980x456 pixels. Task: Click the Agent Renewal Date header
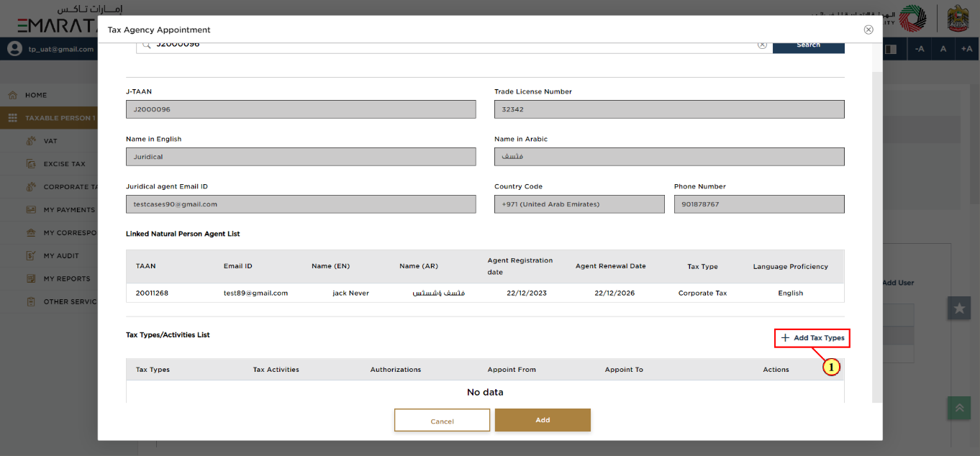pyautogui.click(x=610, y=266)
